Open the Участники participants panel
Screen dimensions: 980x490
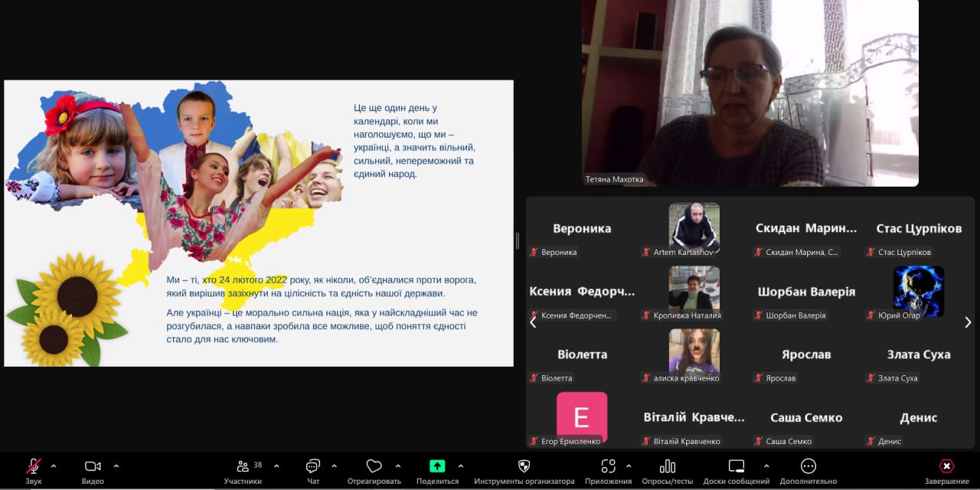pos(243,471)
